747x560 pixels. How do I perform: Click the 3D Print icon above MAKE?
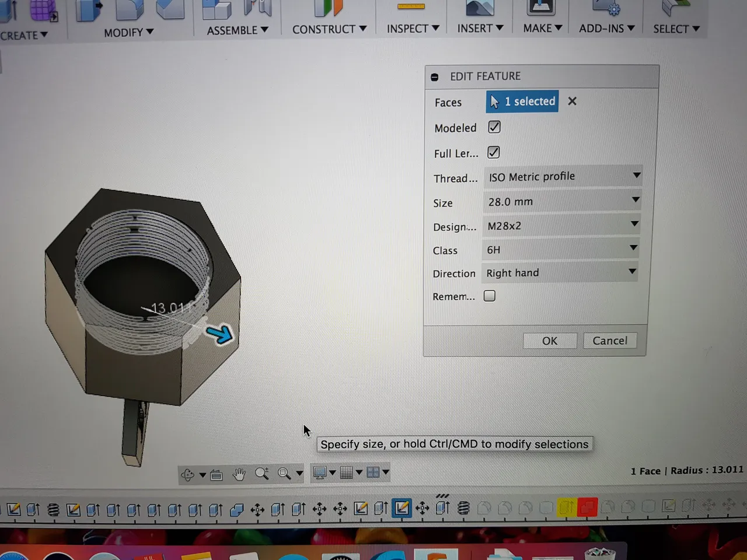coord(541,7)
